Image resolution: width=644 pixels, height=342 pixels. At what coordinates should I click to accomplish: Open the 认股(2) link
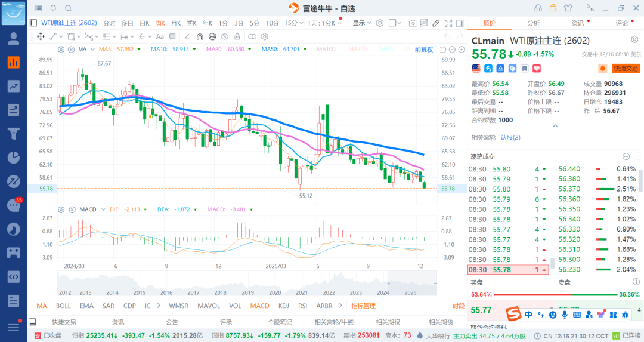click(x=510, y=137)
